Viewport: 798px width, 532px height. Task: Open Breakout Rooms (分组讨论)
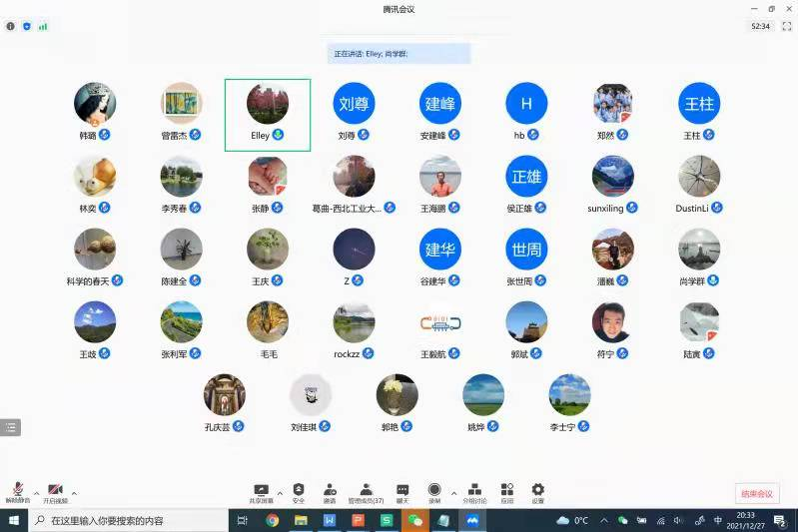[x=474, y=491]
